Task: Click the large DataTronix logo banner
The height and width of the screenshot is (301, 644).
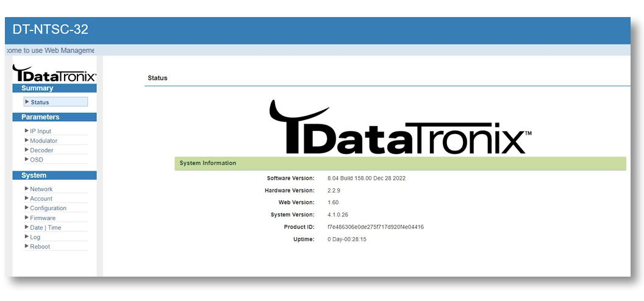Action: tap(401, 127)
